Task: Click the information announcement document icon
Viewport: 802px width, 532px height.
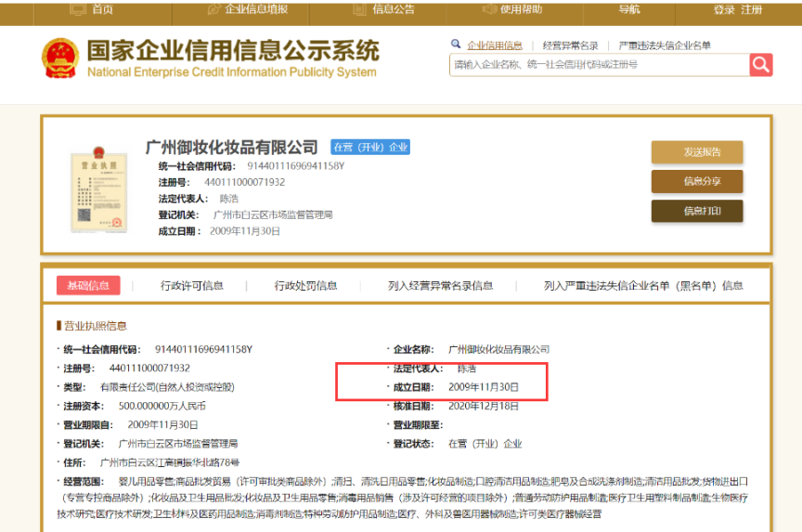Action: 359,8
